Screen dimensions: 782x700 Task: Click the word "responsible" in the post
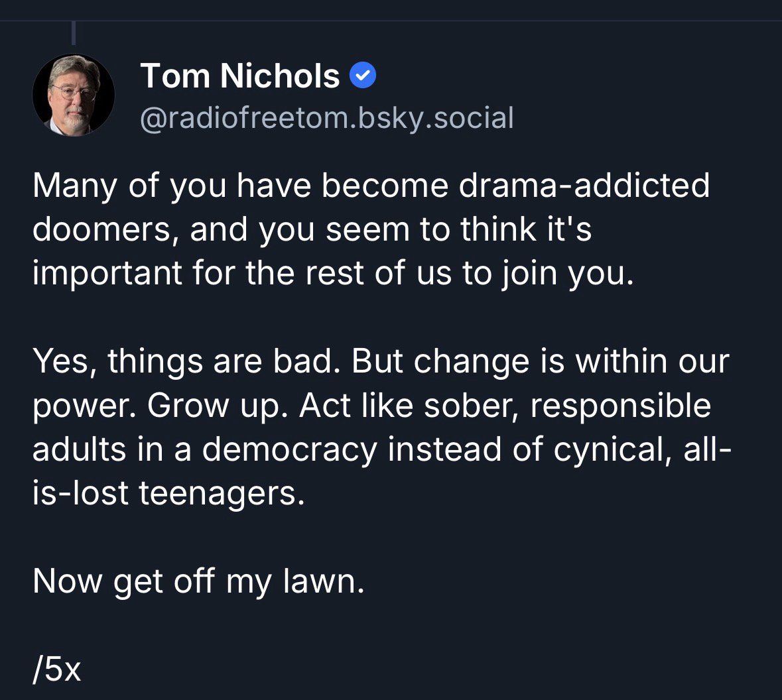620,406
